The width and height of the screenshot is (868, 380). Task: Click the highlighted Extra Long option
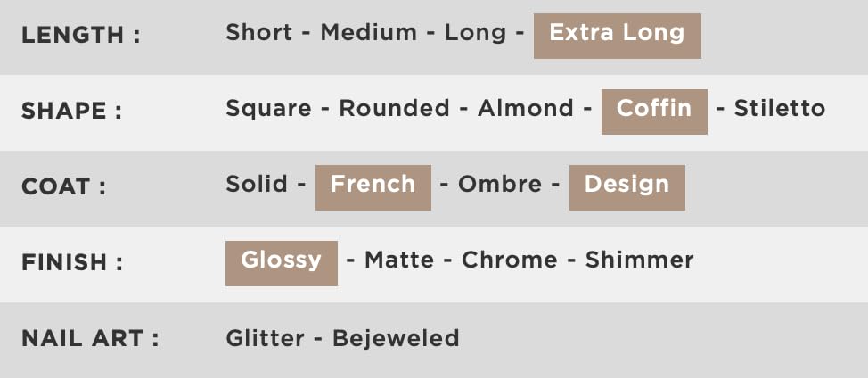[618, 36]
